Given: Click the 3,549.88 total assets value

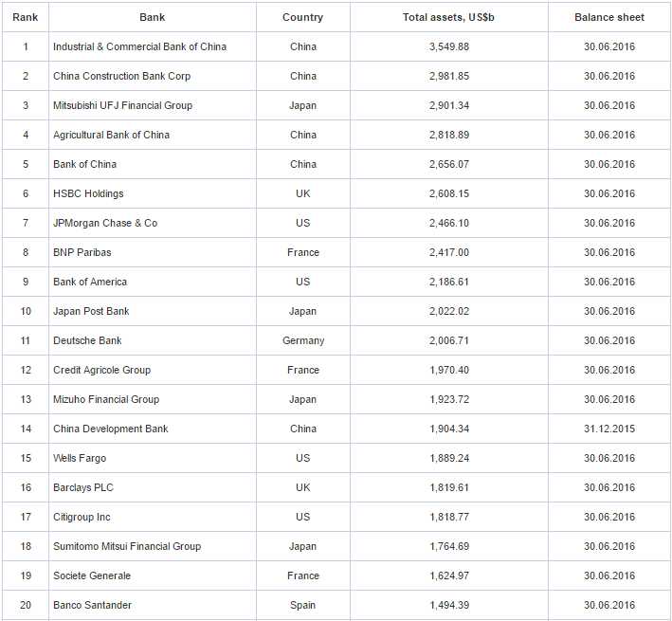Looking at the screenshot, I should click(x=448, y=46).
